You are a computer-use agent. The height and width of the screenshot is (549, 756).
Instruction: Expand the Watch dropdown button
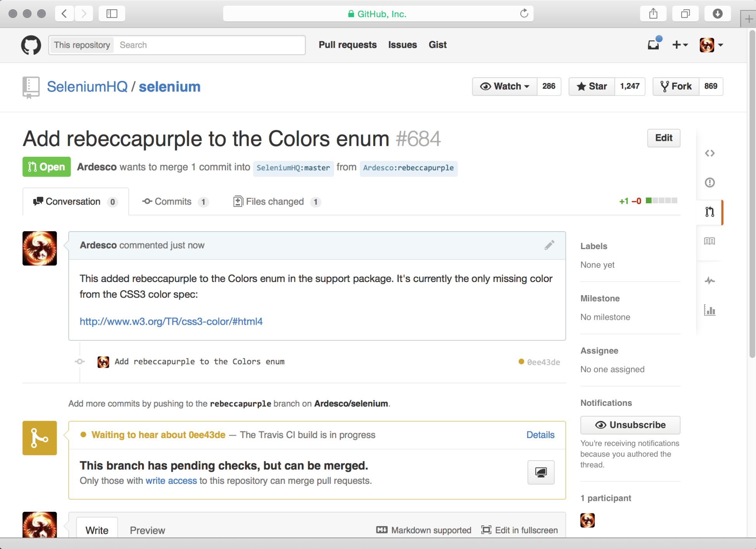505,86
